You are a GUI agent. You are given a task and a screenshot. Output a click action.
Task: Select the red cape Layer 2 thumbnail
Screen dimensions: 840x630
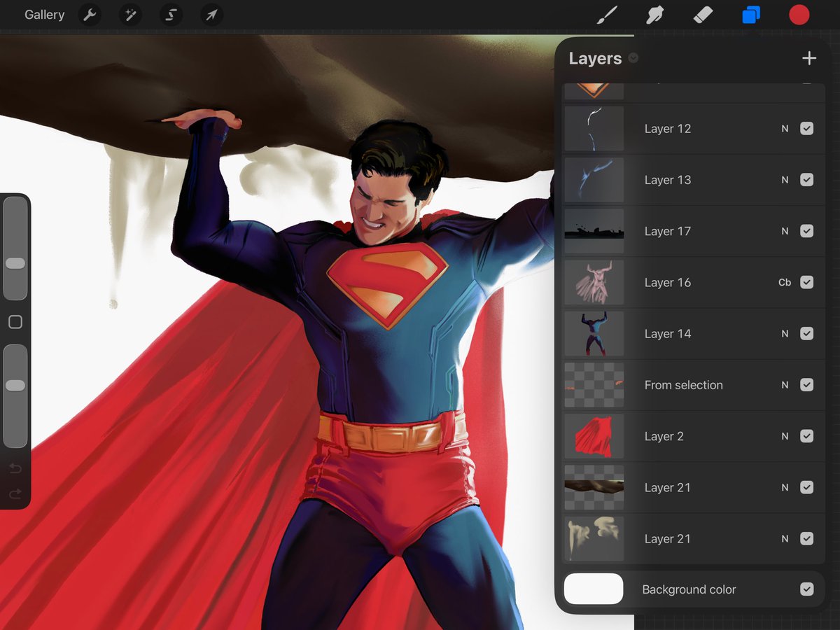[594, 436]
